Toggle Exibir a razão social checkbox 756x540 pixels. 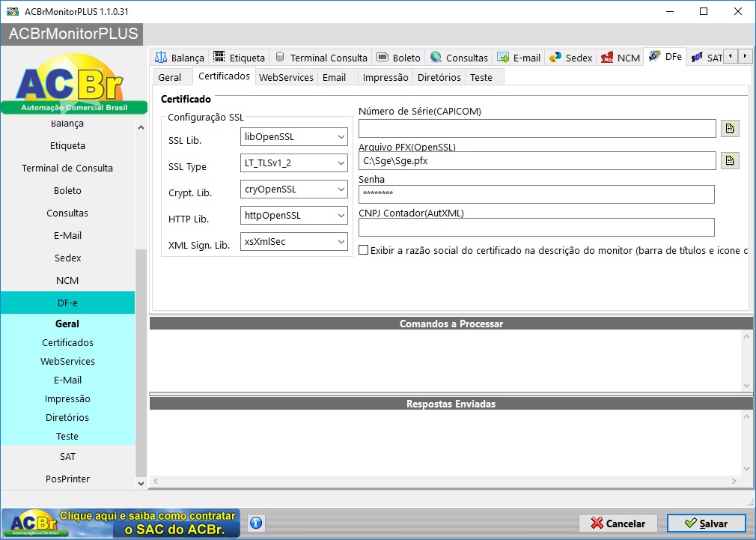364,250
